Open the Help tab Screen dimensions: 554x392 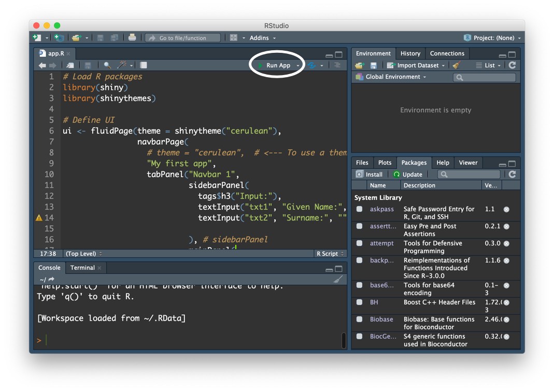tap(443, 163)
